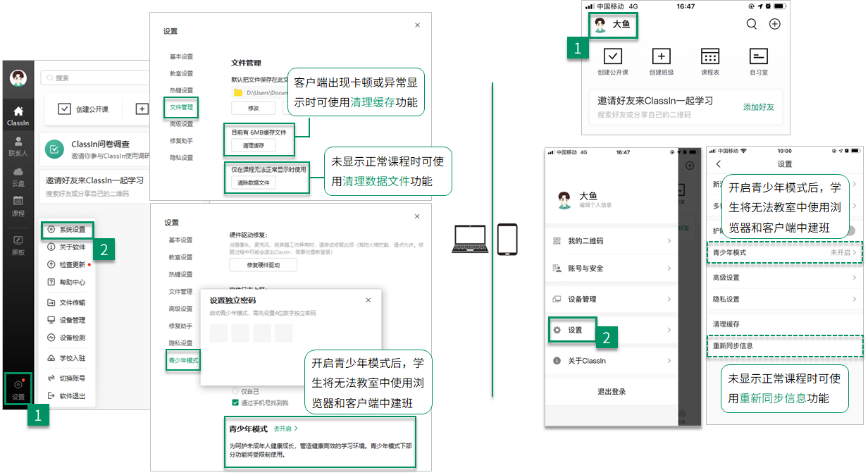
Task: Click the 清除数据文件 button
Action: pos(254,183)
